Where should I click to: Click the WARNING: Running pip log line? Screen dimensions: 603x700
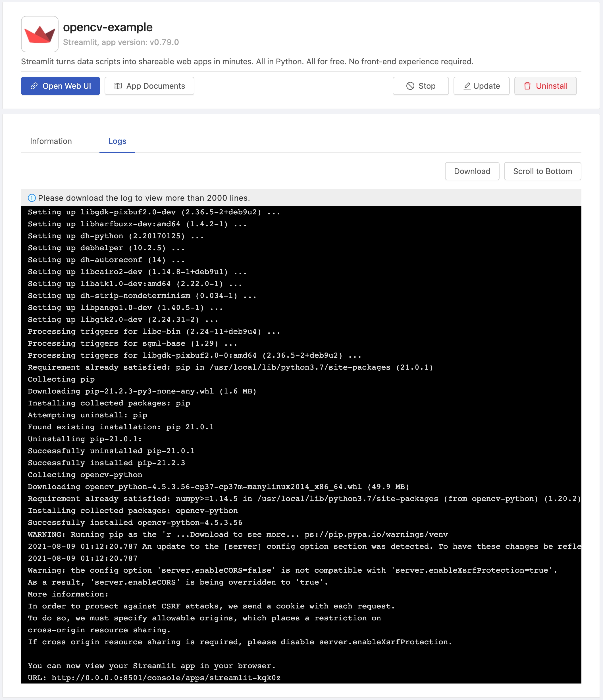[x=238, y=535]
